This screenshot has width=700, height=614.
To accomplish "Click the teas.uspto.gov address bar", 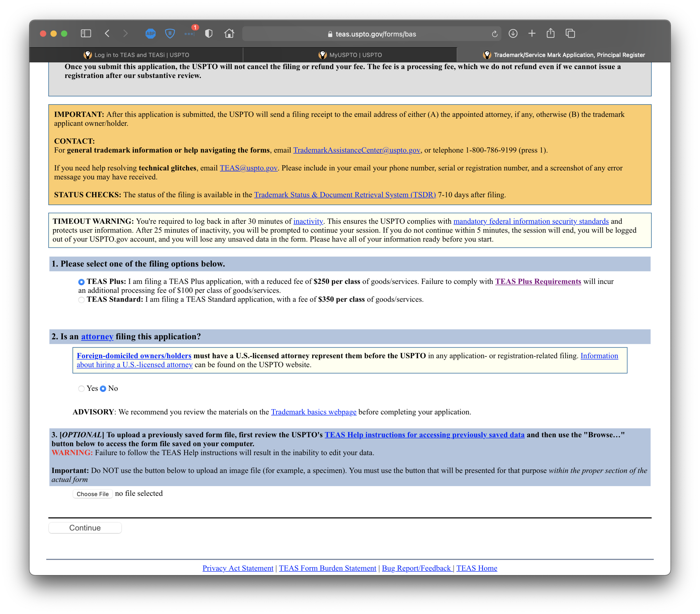I will point(372,34).
